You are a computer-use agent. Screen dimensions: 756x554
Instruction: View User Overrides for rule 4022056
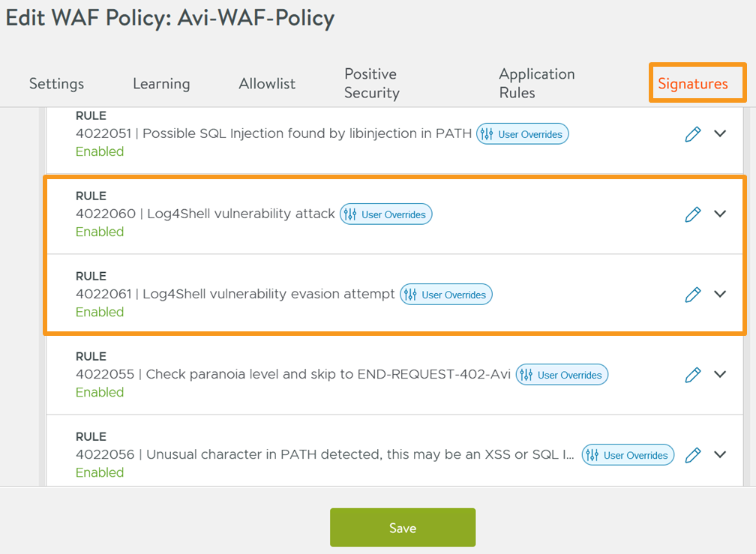point(628,455)
